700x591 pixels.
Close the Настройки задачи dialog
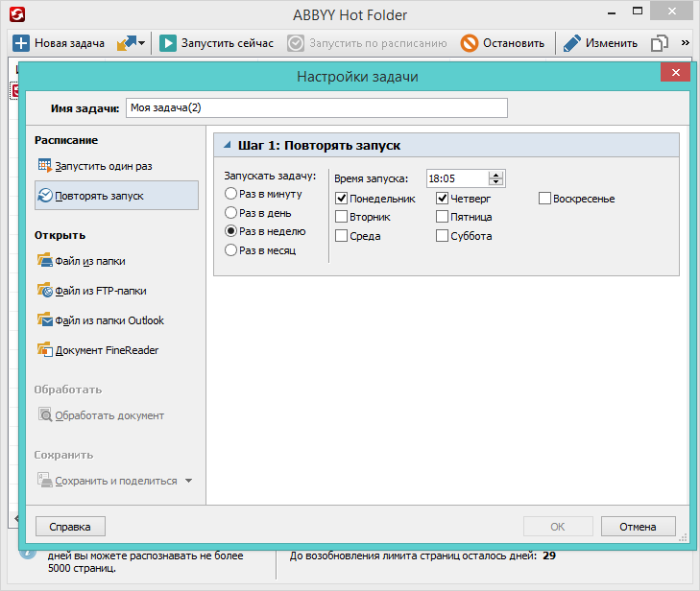[675, 72]
